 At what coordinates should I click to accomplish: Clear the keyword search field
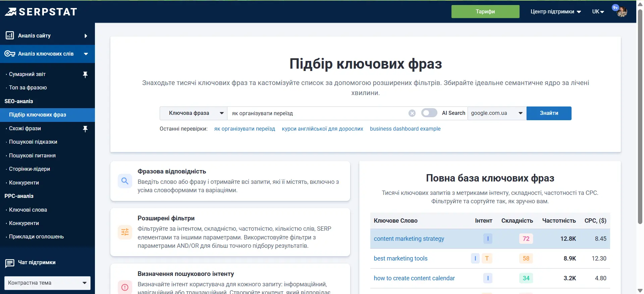coord(412,113)
